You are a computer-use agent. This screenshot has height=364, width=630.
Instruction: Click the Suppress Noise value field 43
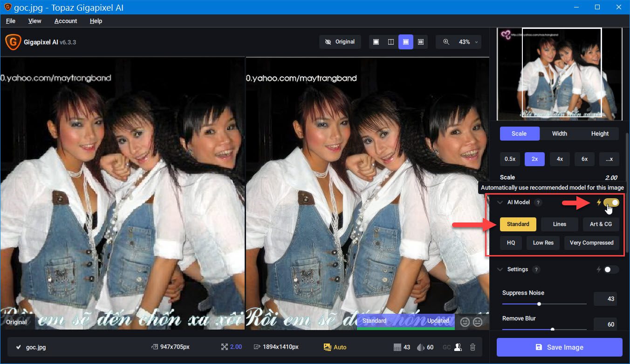(605, 299)
